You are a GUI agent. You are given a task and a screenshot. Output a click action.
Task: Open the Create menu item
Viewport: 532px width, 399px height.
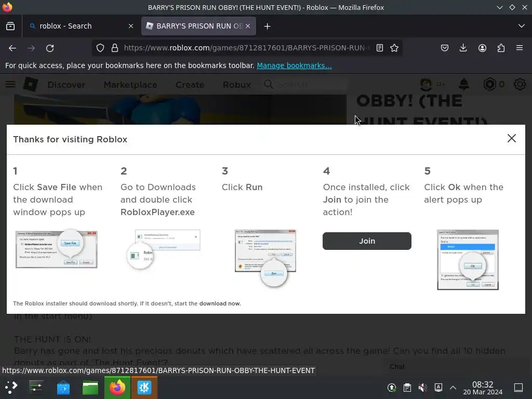click(x=190, y=85)
